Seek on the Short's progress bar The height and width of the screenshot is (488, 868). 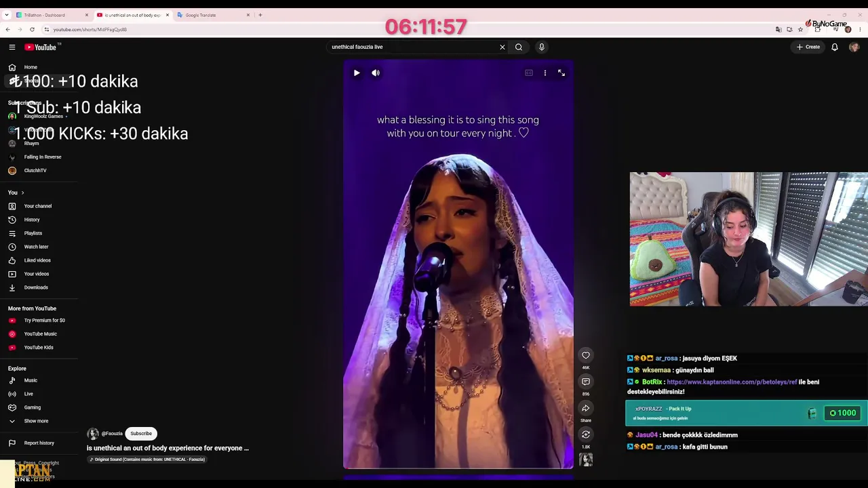458,468
